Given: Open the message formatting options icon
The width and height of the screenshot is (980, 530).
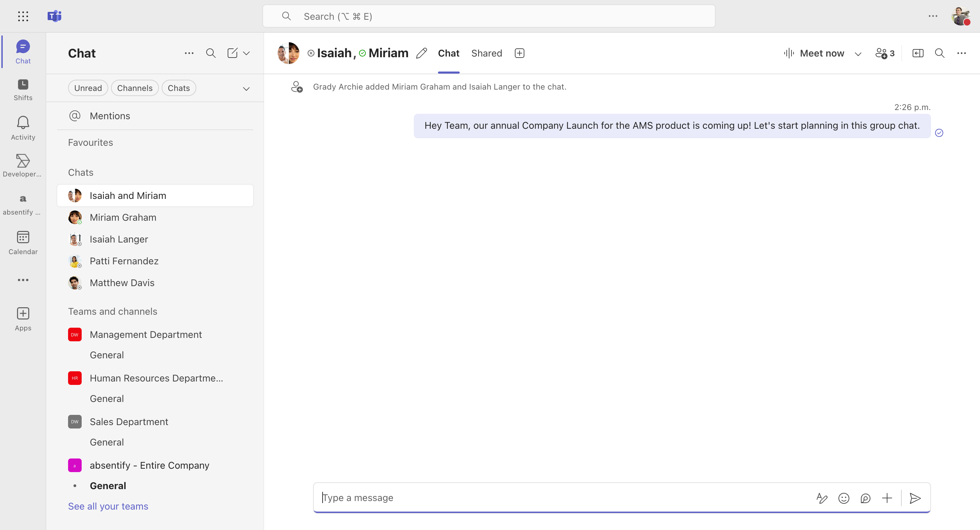Looking at the screenshot, I should 822,498.
